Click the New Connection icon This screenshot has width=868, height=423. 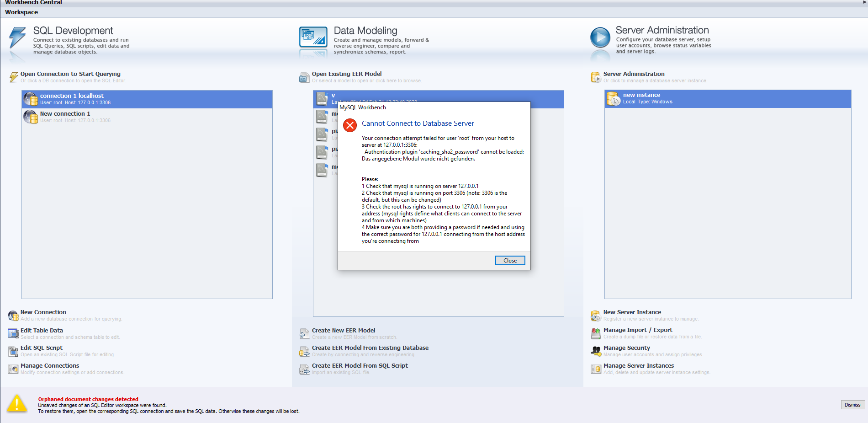tap(13, 316)
